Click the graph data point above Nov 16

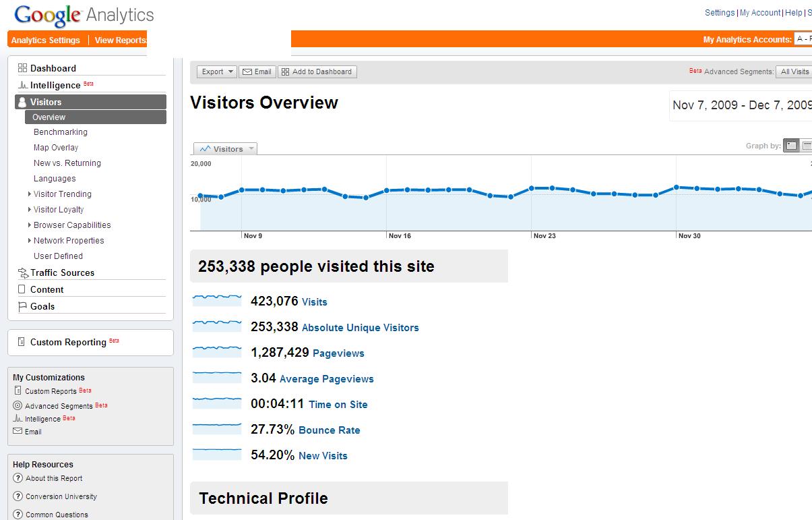click(x=387, y=190)
